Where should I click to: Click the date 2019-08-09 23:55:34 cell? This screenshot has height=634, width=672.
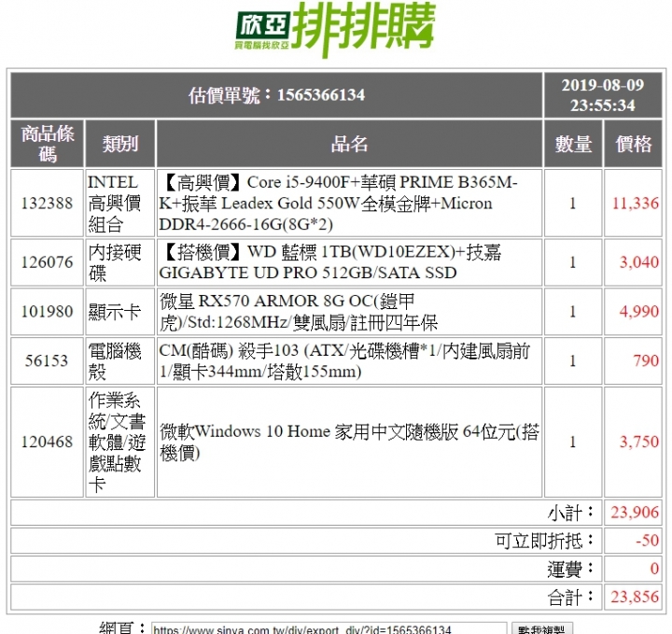tap(603, 95)
